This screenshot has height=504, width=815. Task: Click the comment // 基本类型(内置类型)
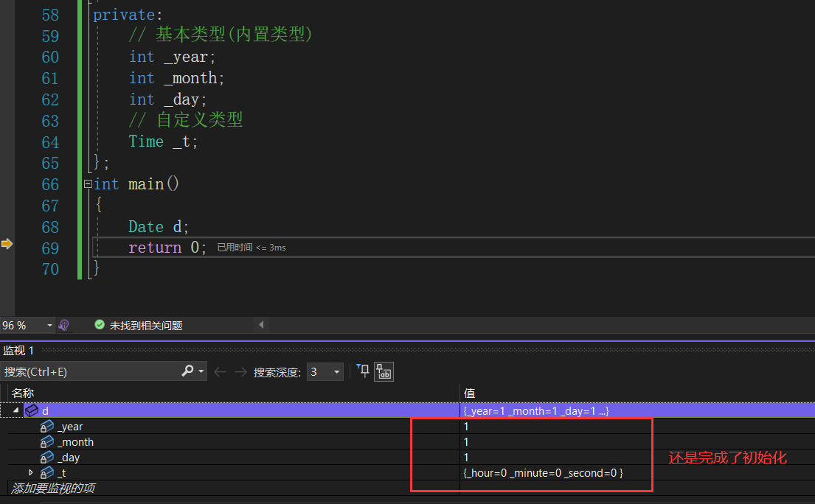point(221,35)
